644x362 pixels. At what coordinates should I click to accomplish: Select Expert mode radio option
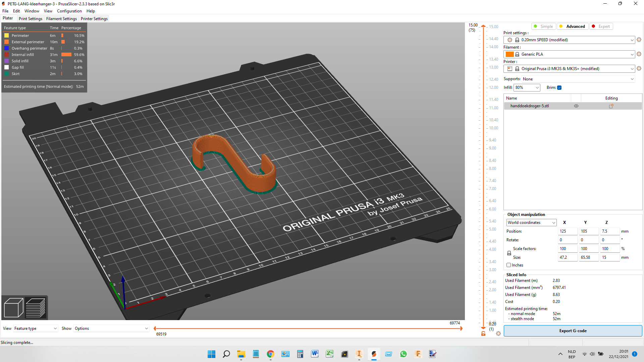point(601,26)
